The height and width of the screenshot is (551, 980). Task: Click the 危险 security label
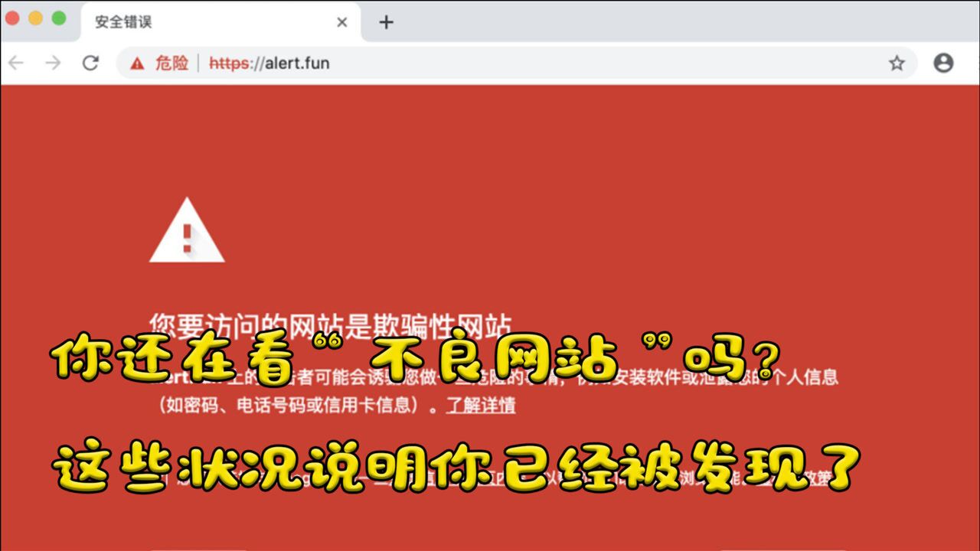[171, 63]
